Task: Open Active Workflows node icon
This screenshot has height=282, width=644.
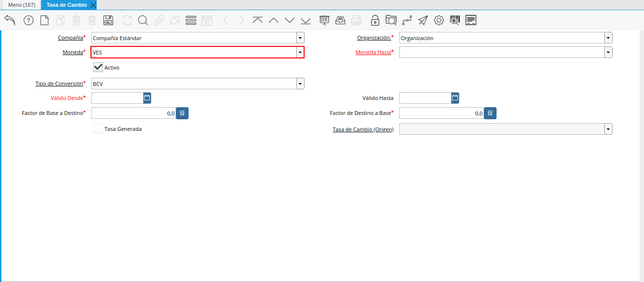Action: click(407, 20)
